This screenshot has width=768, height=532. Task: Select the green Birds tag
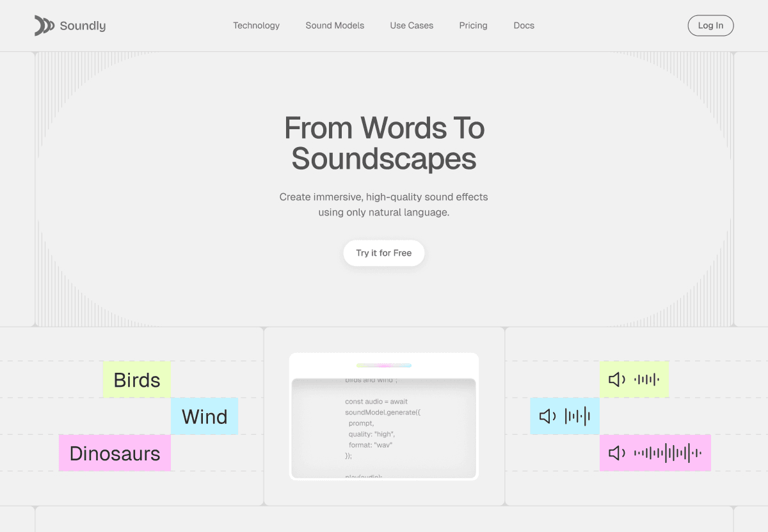[x=137, y=380]
